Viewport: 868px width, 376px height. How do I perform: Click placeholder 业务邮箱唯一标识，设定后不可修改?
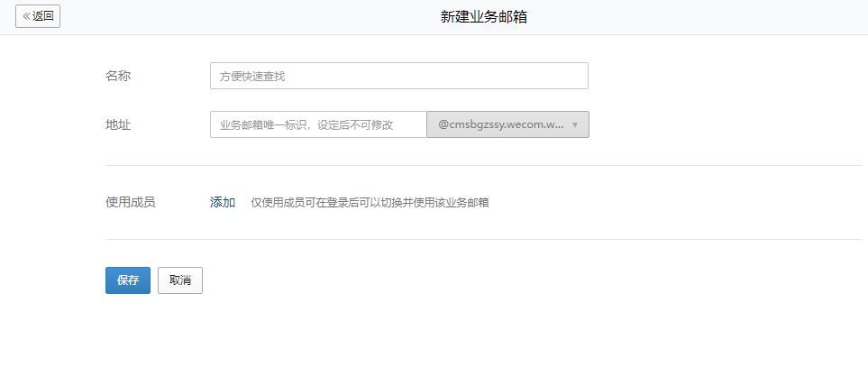(x=306, y=125)
